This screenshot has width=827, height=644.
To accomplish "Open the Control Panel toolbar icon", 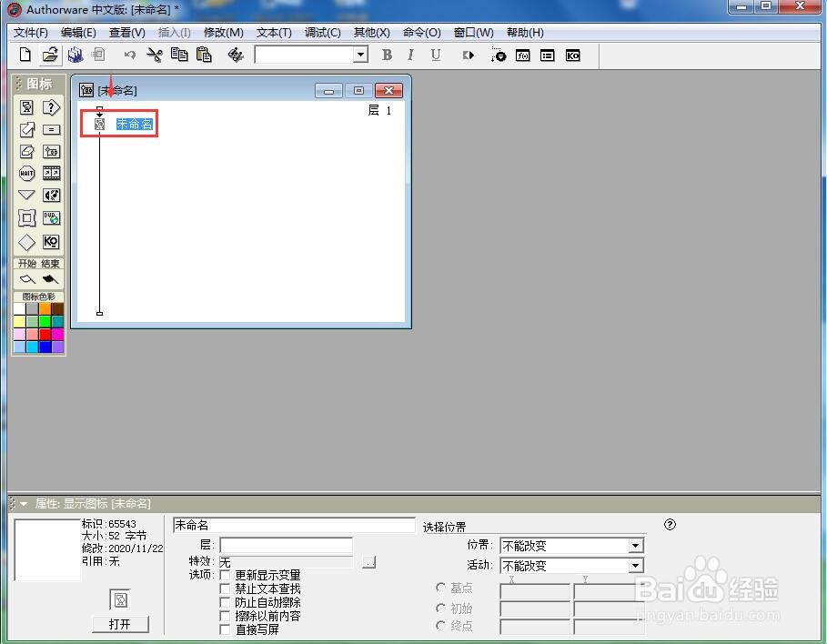I will 498,55.
